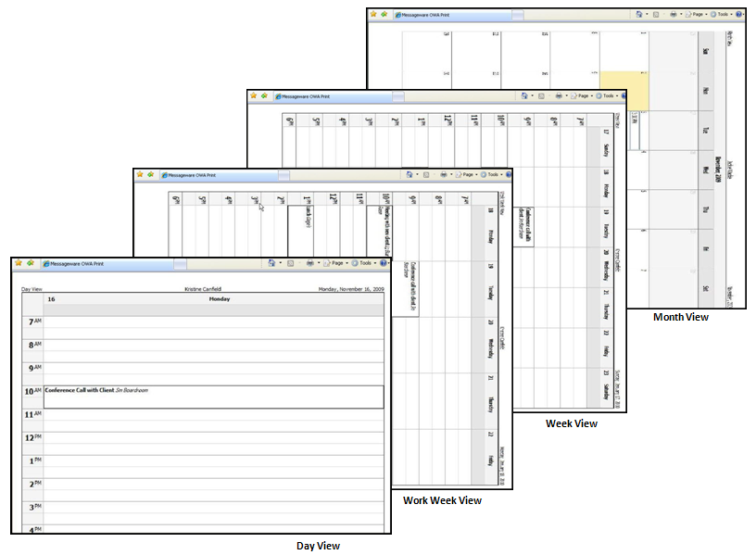Open Tools menu in Day View window

(364, 263)
